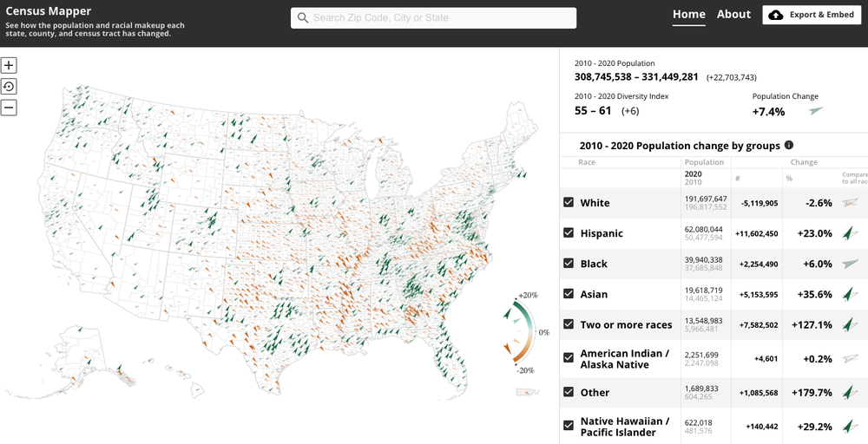This screenshot has width=868, height=444.
Task: Click the info icon beside population change heading
Action: click(x=789, y=146)
